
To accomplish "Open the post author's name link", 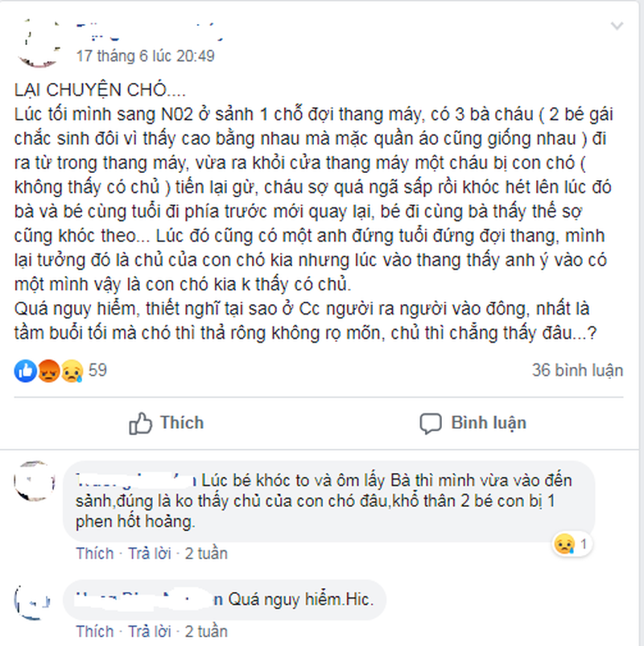I will pos(149,32).
